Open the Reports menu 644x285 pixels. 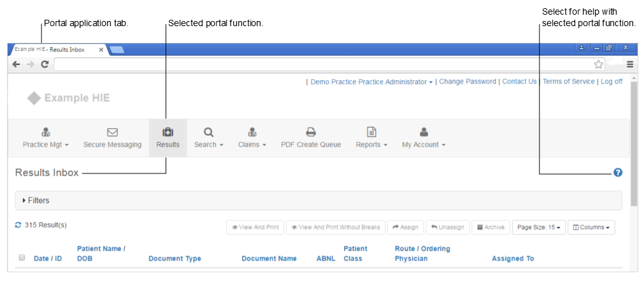click(371, 138)
